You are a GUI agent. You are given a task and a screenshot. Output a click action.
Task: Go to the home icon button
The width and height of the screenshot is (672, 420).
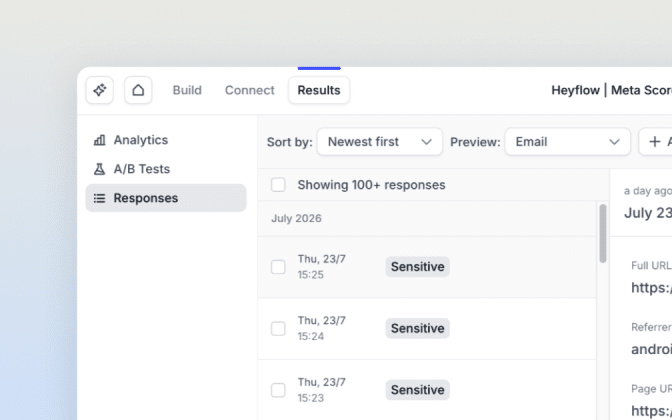point(138,90)
